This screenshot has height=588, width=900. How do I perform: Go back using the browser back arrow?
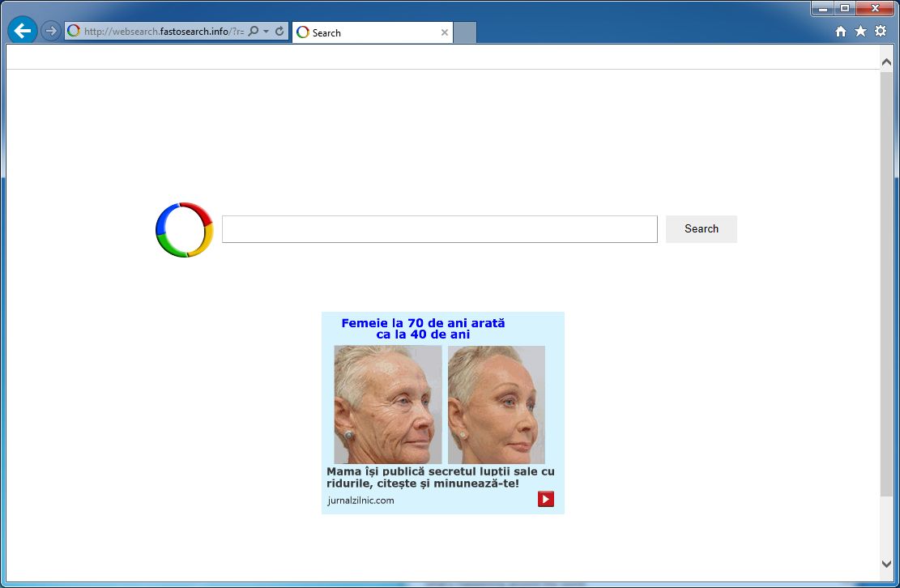click(23, 31)
